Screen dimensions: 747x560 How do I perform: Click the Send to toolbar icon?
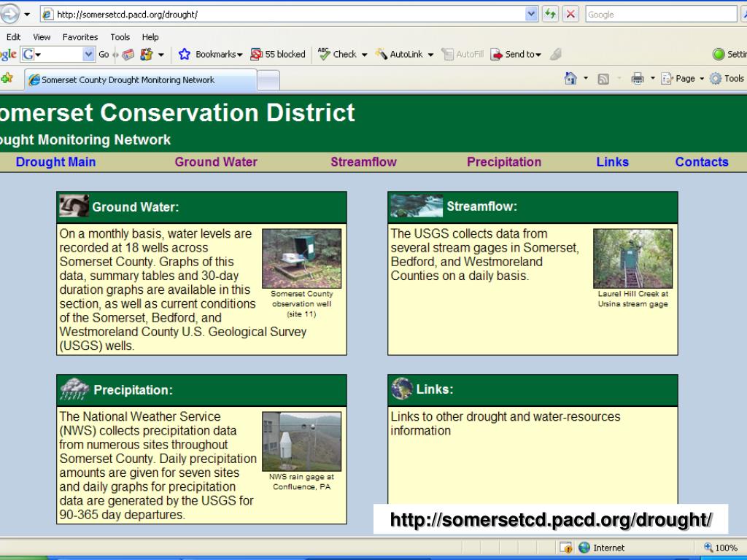click(x=496, y=54)
